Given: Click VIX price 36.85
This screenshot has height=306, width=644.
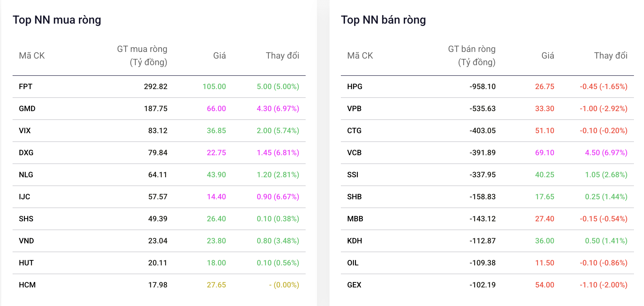Looking at the screenshot, I should point(216,131).
